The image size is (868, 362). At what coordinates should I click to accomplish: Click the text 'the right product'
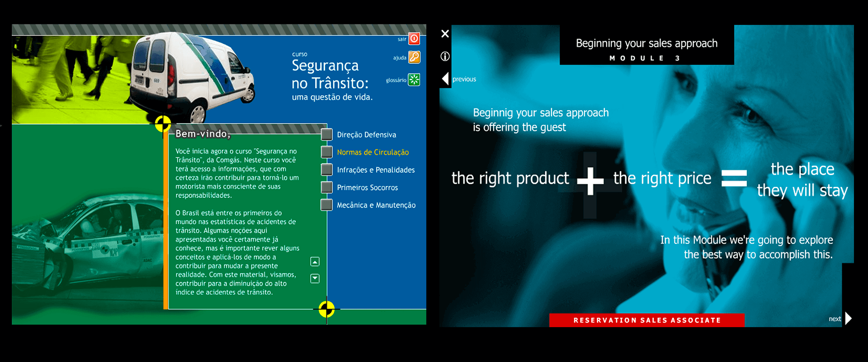tap(510, 178)
